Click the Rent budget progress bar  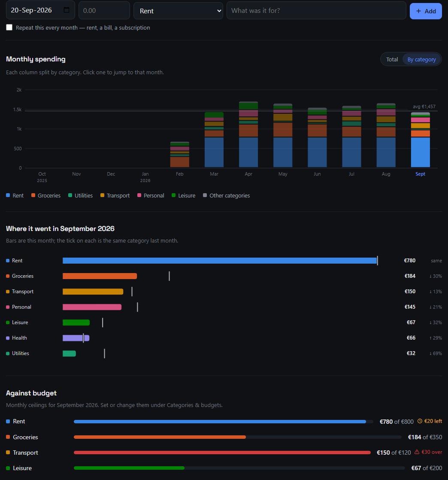click(x=224, y=422)
